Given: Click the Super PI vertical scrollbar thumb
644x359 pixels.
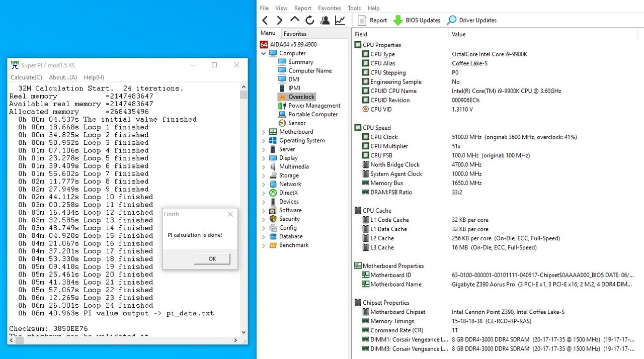Looking at the screenshot, I should (x=244, y=95).
